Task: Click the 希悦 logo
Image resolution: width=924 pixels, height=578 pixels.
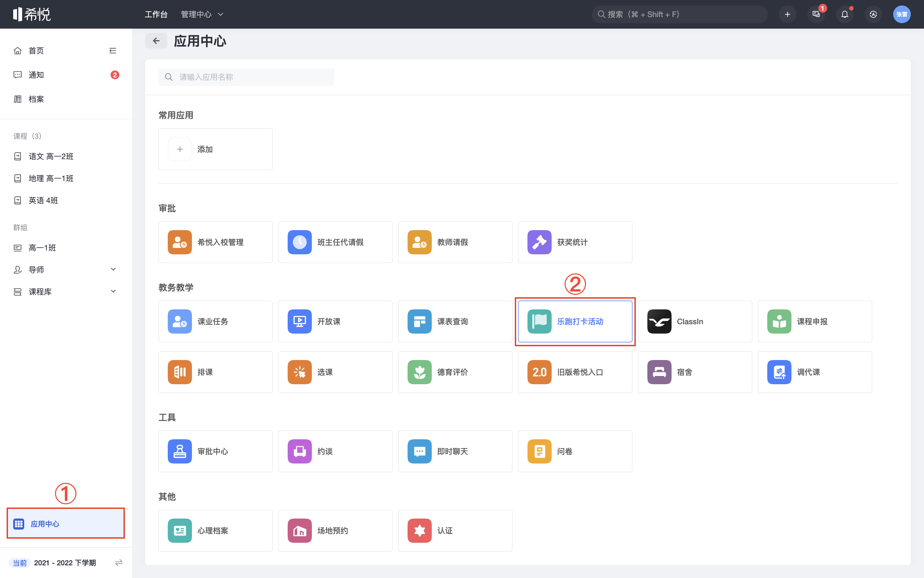Action: pos(32,14)
